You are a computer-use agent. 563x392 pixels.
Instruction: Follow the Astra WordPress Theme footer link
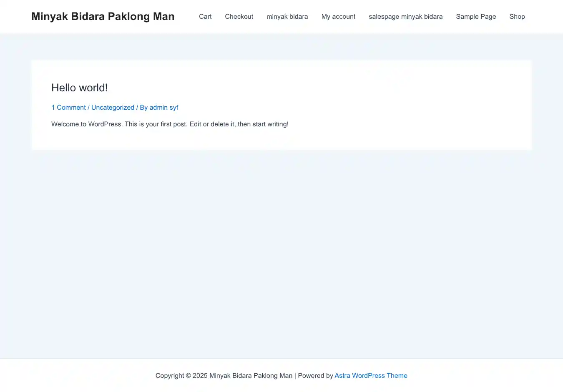371,376
